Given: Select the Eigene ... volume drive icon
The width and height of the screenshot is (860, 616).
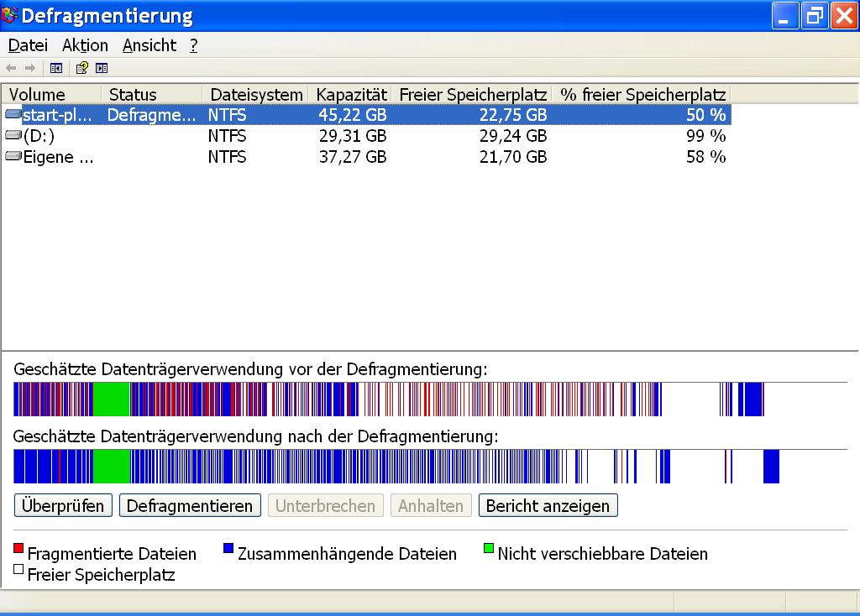Looking at the screenshot, I should (13, 156).
